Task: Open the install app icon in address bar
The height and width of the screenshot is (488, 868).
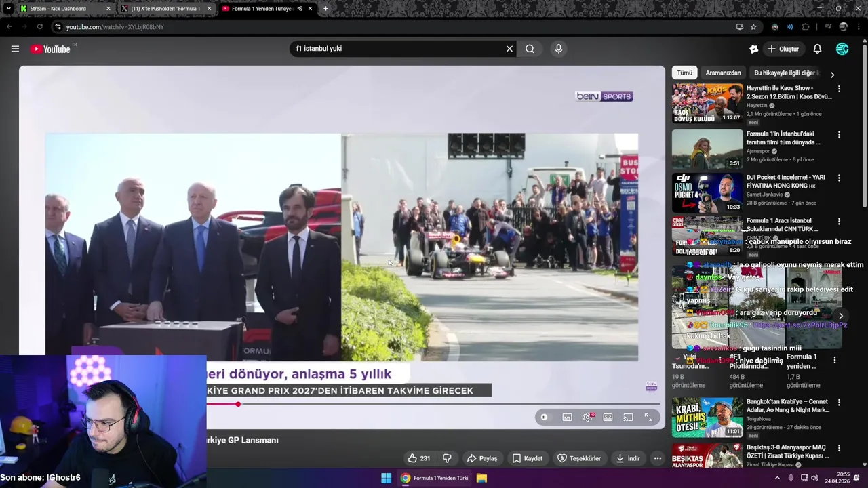Action: 739,27
